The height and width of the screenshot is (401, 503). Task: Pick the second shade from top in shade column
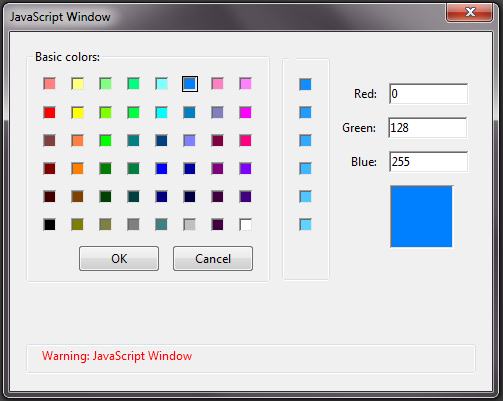[x=305, y=113]
